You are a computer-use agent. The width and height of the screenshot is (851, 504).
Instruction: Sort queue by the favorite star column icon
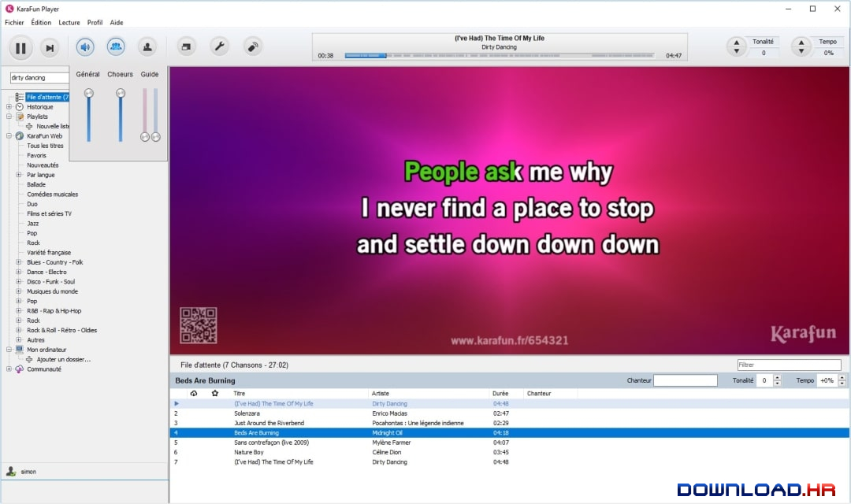[x=215, y=393]
